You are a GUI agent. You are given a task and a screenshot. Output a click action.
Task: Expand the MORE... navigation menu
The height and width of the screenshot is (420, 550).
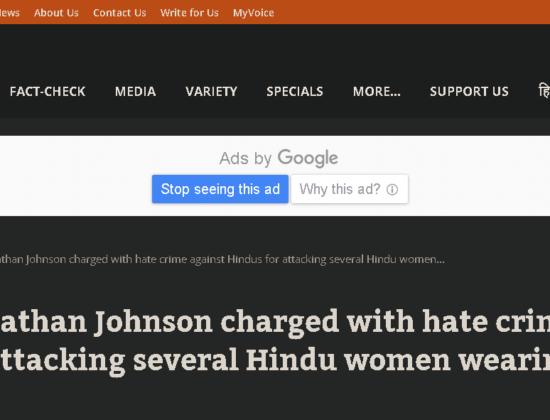(x=377, y=92)
